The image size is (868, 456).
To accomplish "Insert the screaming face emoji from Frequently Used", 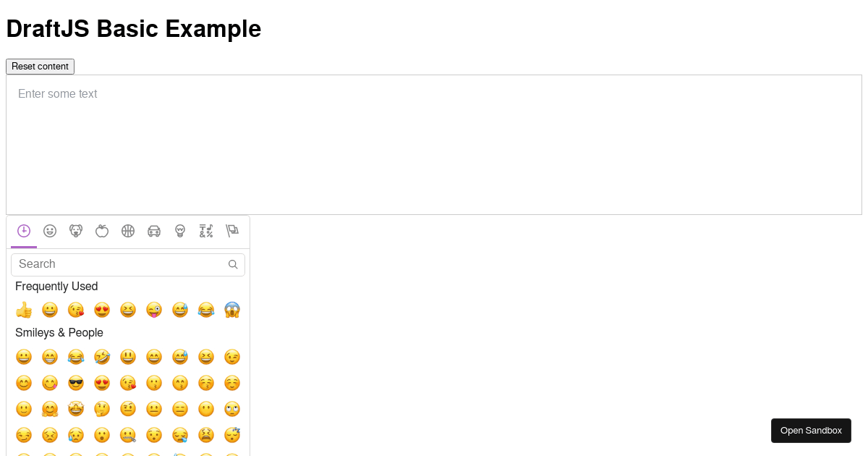I will pos(232,310).
